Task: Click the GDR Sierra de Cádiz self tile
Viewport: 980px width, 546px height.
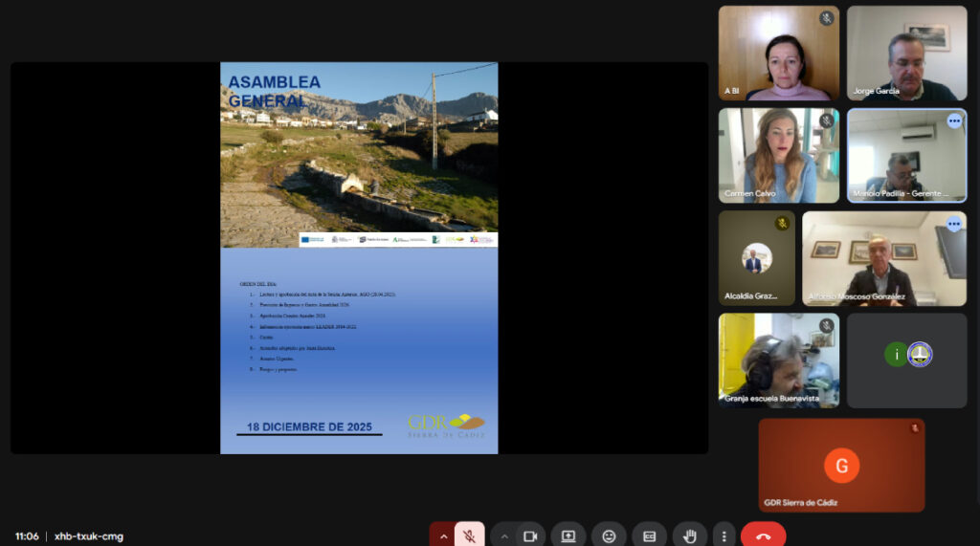Action: coord(841,465)
